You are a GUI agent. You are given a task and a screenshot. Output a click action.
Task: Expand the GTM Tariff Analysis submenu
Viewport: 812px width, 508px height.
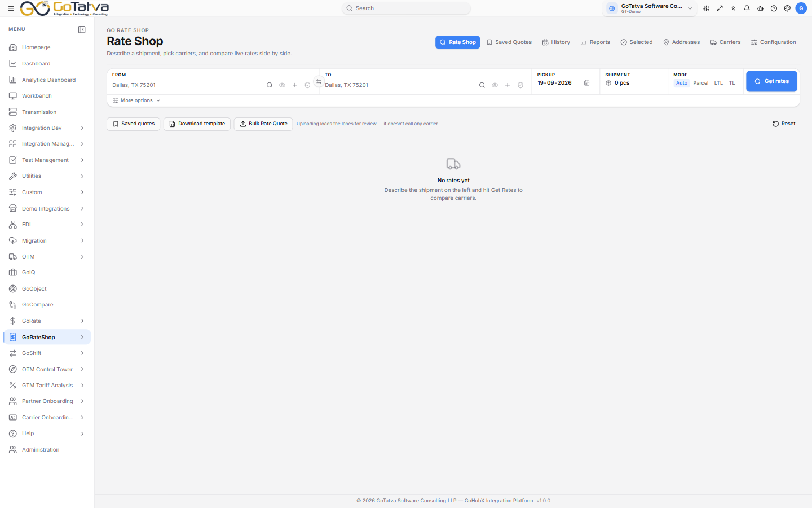point(47,386)
